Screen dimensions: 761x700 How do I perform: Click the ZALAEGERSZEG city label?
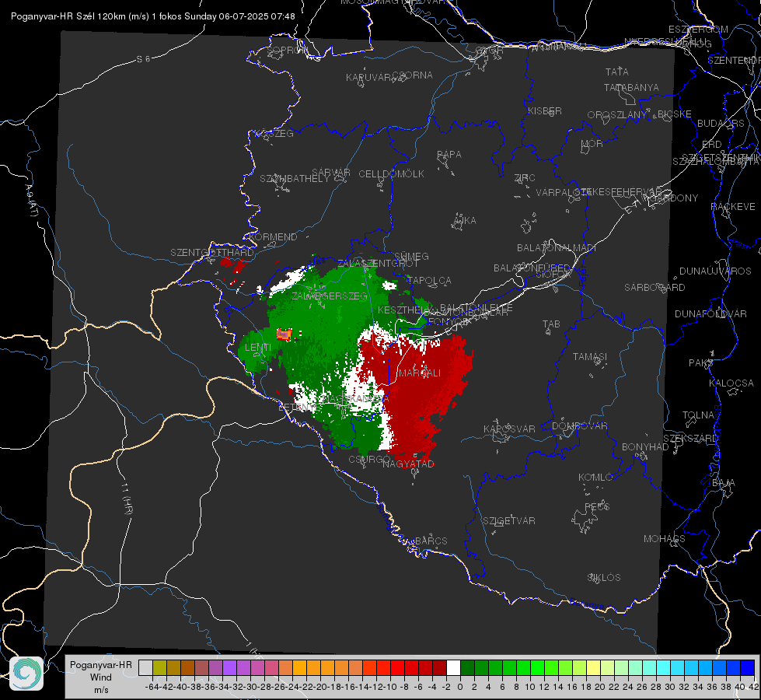coord(330,296)
